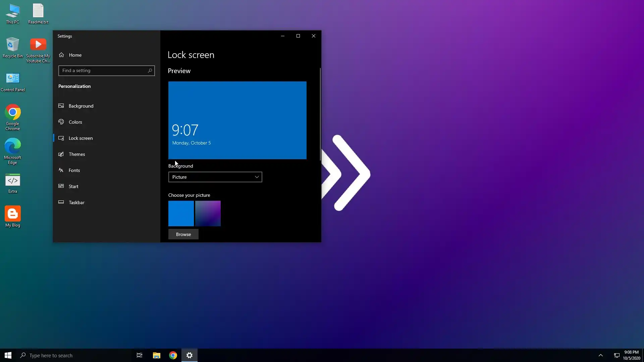Expand the Background Picture dropdown
Viewport: 644px width, 362px height.
click(x=215, y=177)
